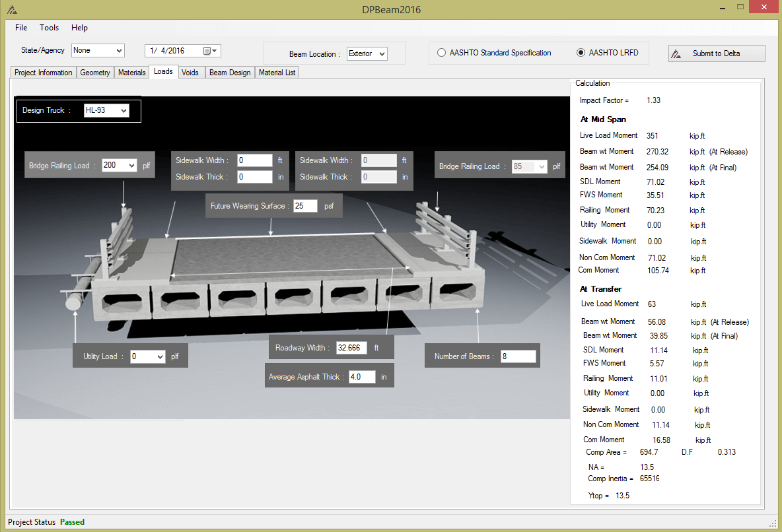This screenshot has height=532, width=782.
Task: Open the File menu
Action: click(21, 28)
